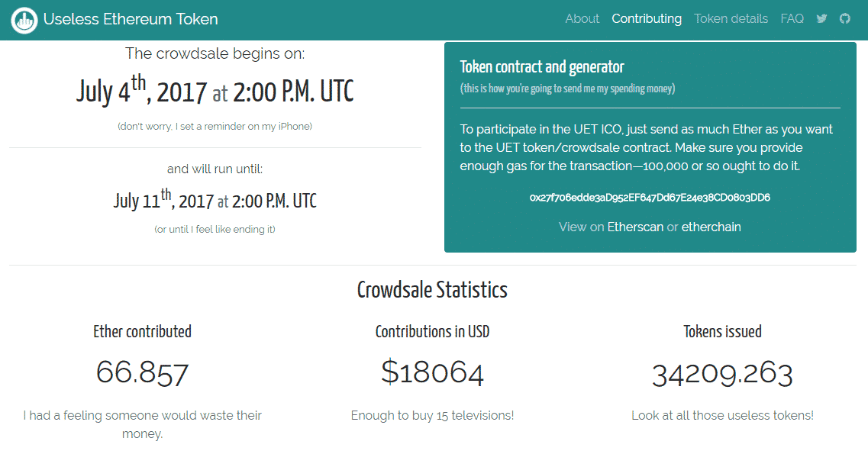Click the July 4th, 2017 start date

click(x=141, y=92)
